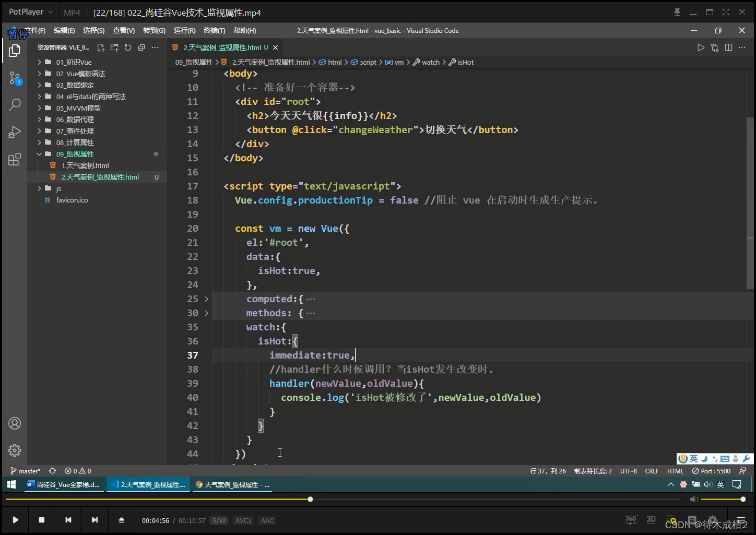The image size is (756, 535).
Task: Open the PotPlayer main menu dropdown
Action: 31,12
